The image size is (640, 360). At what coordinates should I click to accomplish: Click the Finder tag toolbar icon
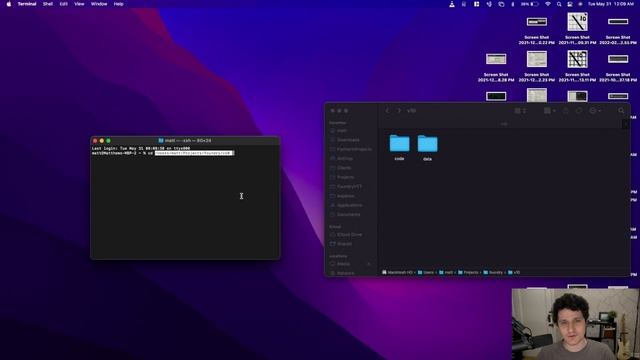coord(579,111)
